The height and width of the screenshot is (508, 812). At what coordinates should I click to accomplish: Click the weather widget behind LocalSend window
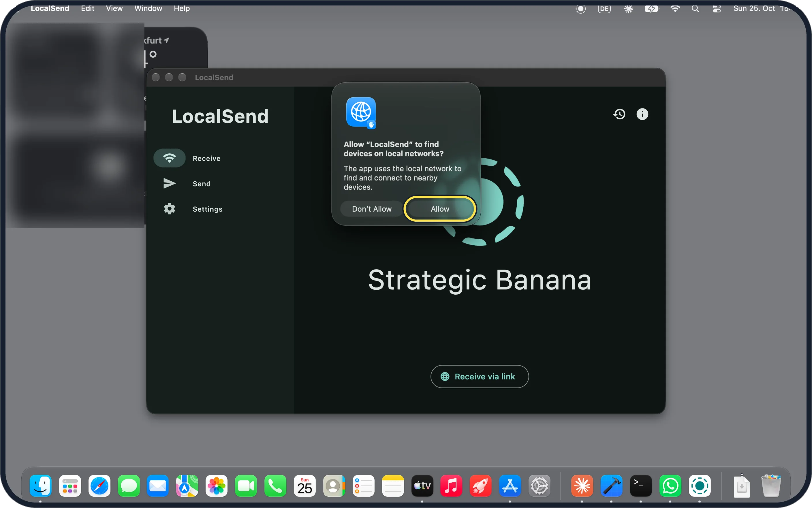point(175,47)
